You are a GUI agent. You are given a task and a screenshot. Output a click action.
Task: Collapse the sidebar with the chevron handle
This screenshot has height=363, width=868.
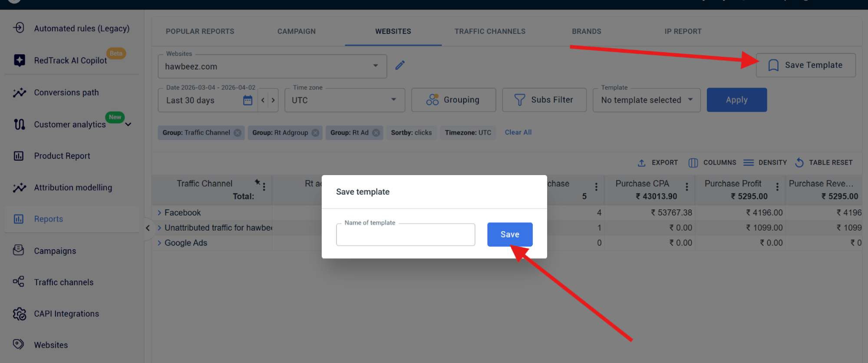pos(148,228)
